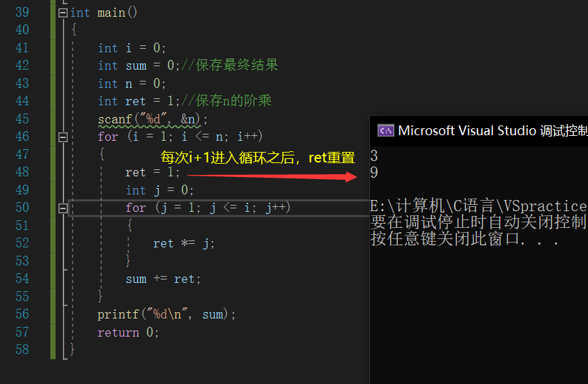The width and height of the screenshot is (588, 384).
Task: Click line number 54
Action: [x=22, y=278]
